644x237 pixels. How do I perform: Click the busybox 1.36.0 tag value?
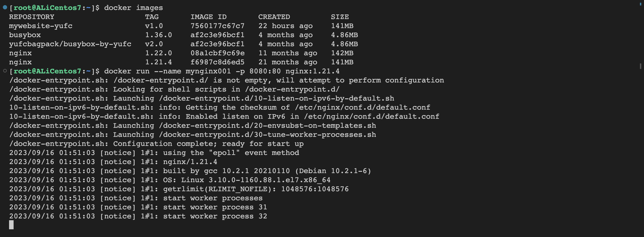coord(158,35)
